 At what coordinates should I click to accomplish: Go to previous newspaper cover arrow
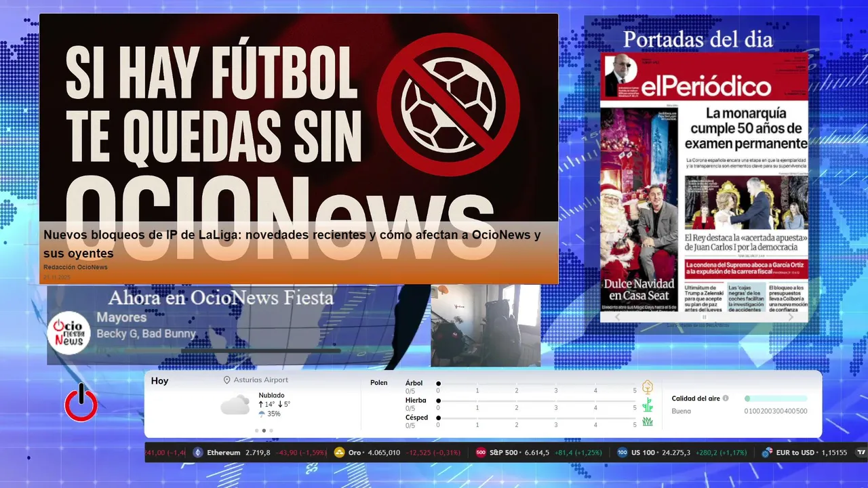coord(616,317)
